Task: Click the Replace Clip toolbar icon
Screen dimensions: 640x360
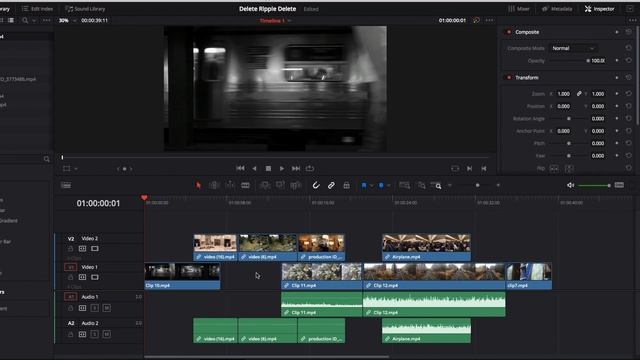Action: point(296,185)
